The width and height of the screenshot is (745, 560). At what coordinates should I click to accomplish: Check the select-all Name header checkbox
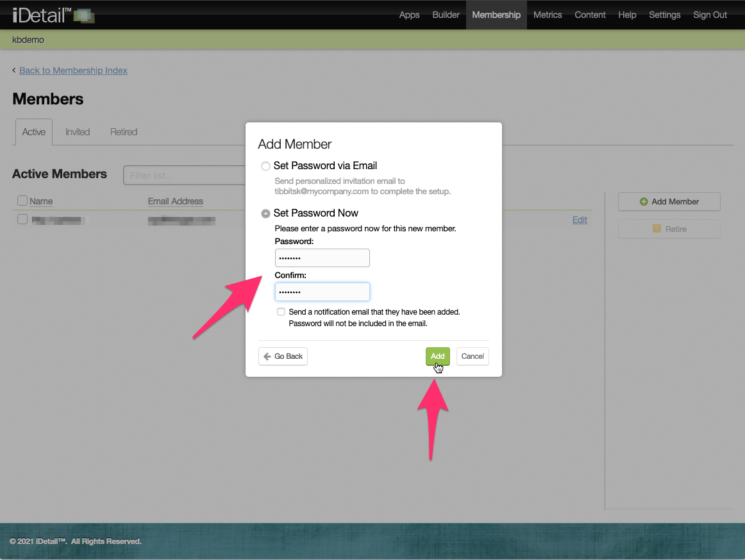(22, 201)
